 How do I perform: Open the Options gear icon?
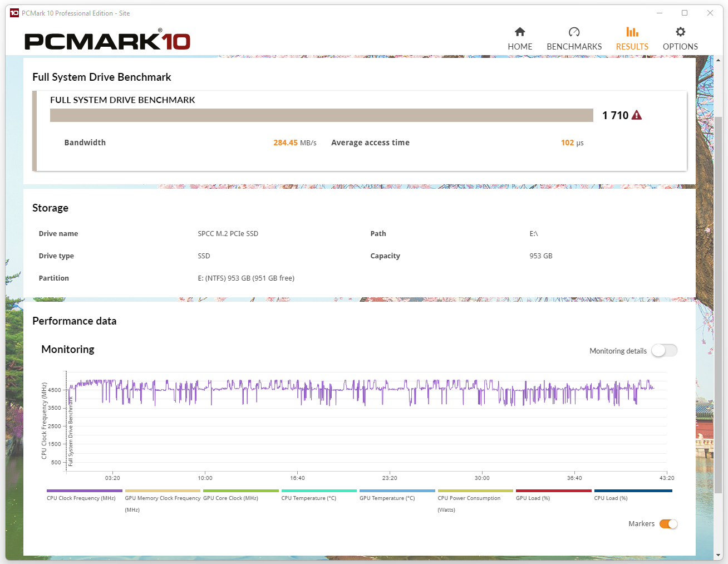coord(680,32)
